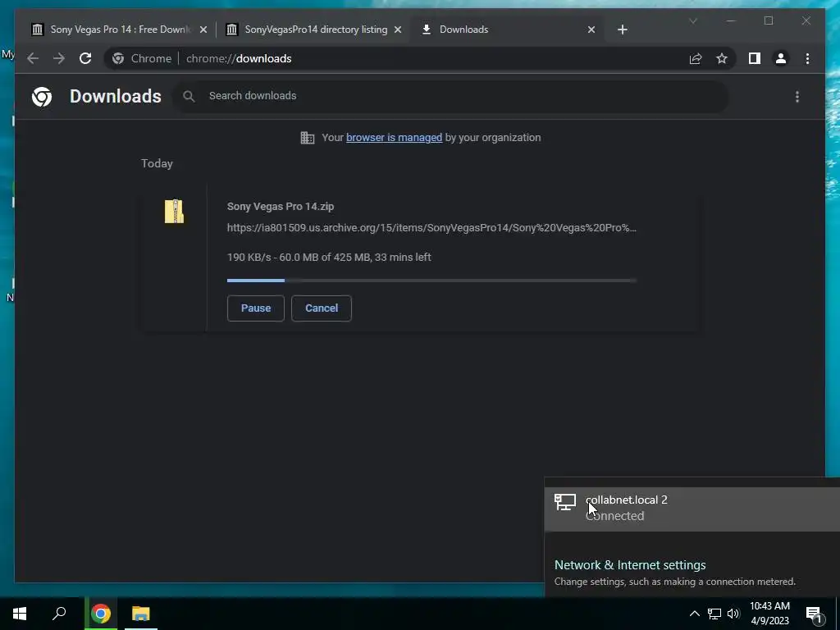840x630 pixels.
Task: Select the collabnet.local 2 network connection
Action: (x=692, y=508)
